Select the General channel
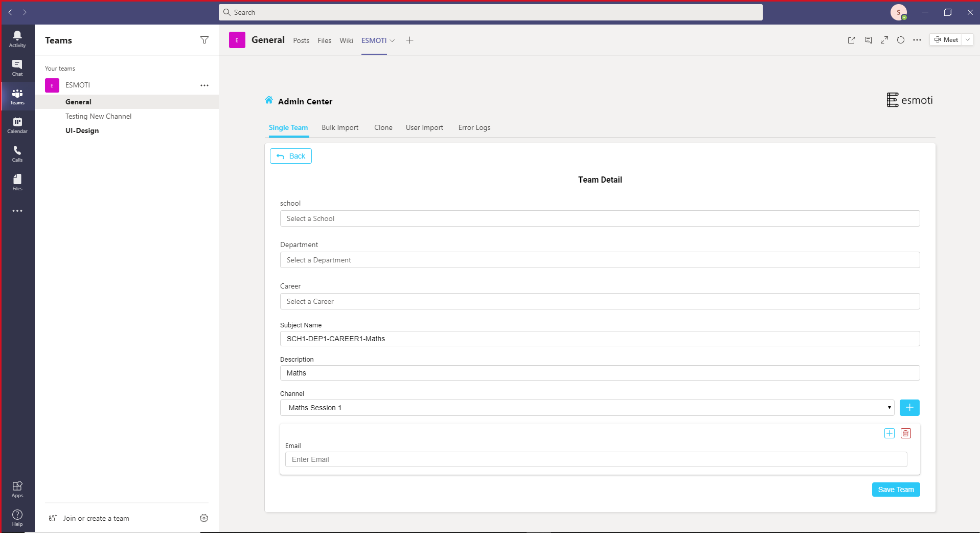 127,102
